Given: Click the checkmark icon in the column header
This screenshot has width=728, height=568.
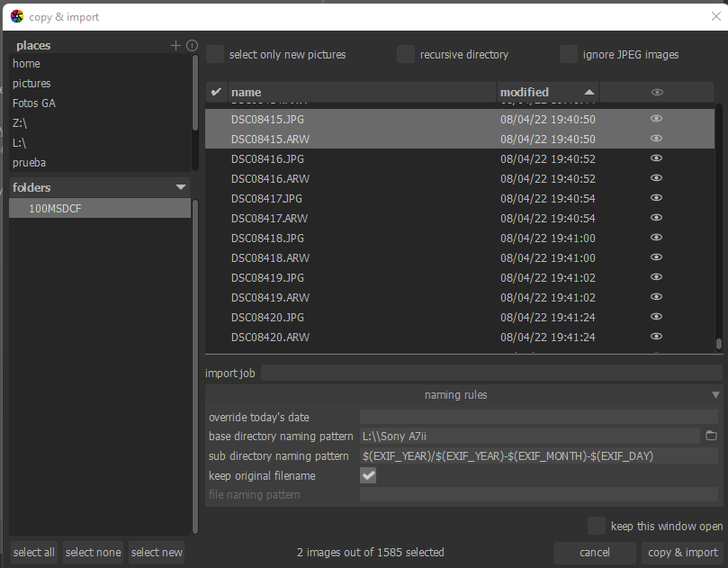Looking at the screenshot, I should tap(216, 92).
